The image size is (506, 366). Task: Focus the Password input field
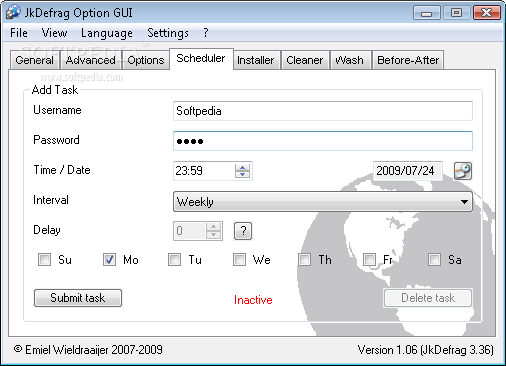pyautogui.click(x=323, y=141)
